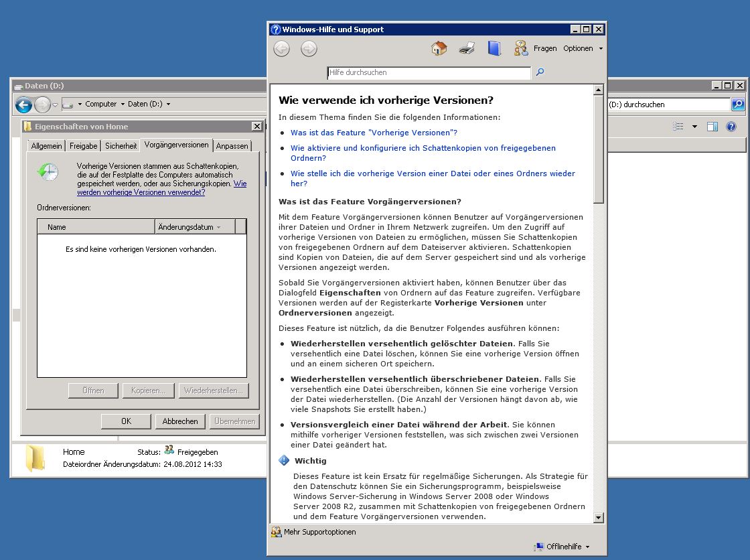Go forward in the Explorer window

tap(43, 104)
